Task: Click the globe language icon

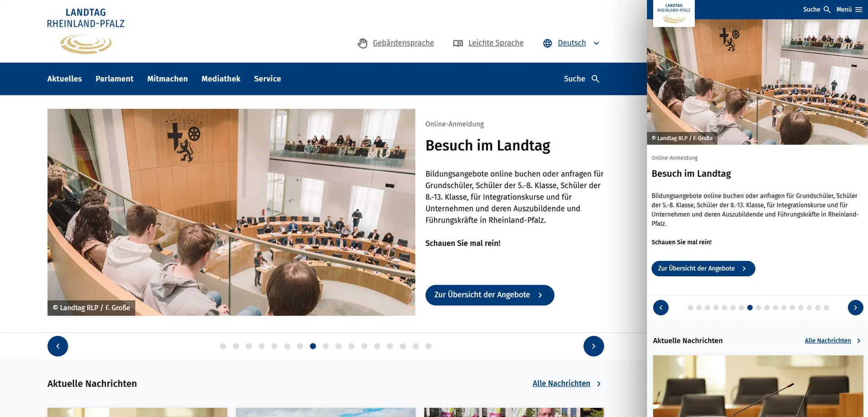Action: point(547,43)
